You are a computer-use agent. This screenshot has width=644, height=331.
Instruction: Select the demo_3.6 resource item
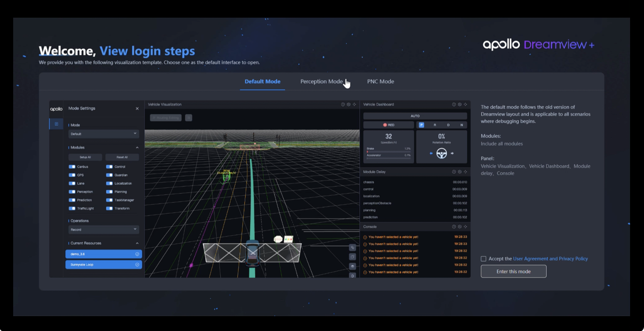(x=103, y=254)
